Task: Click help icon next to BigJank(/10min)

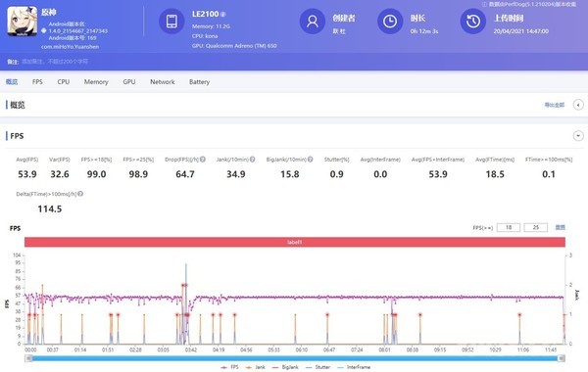Action: tap(310, 160)
